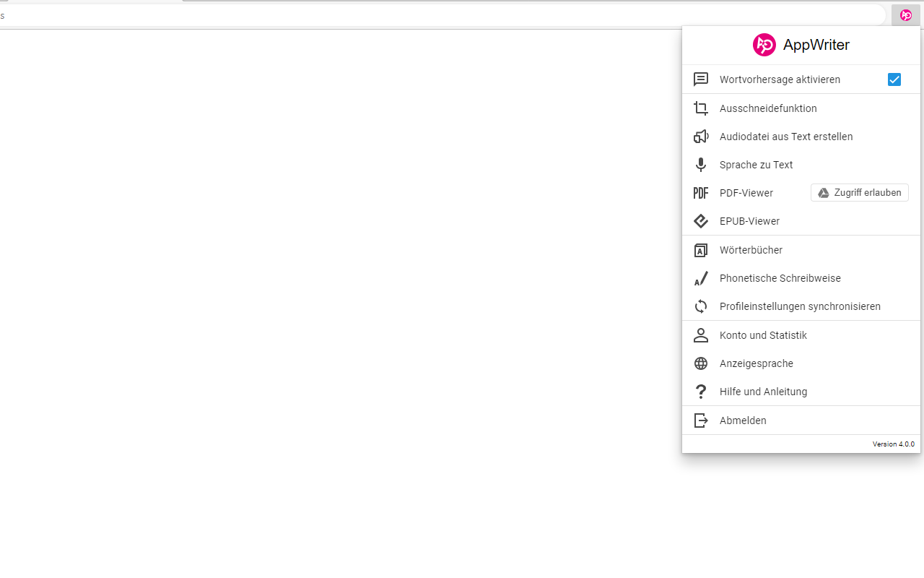Screen dimensions: 924x578
Task: Click the Google Drive icon in Zugriff erlauben
Action: 824,193
